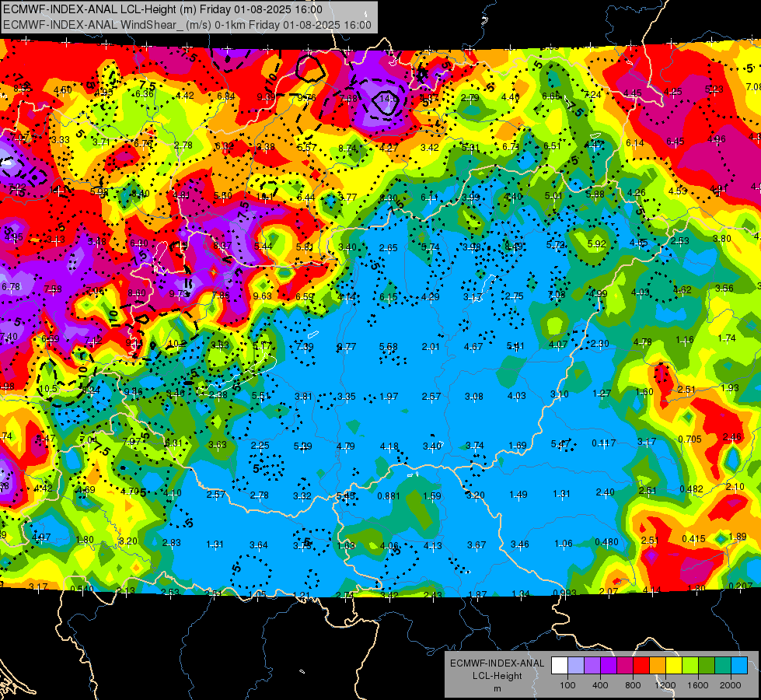Screen dimensions: 761x700
Task: Choose the light blue legend swatch
Action: [x=739, y=666]
